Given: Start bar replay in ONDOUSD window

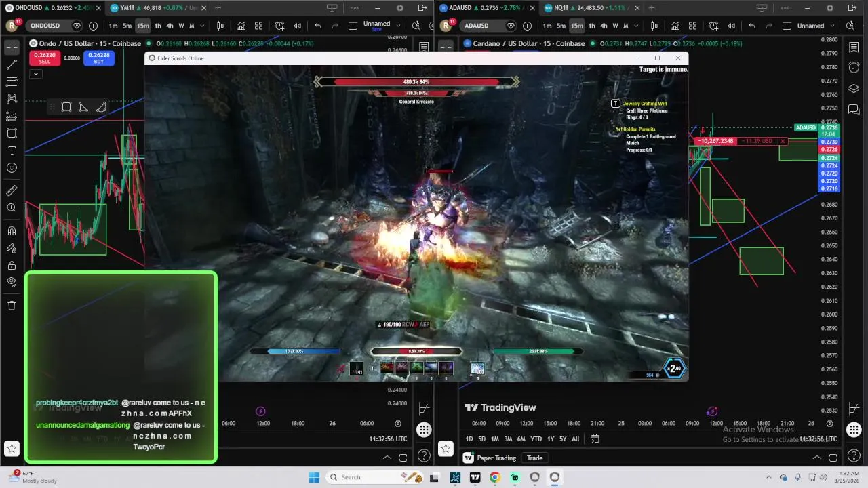Looking at the screenshot, I should [297, 26].
